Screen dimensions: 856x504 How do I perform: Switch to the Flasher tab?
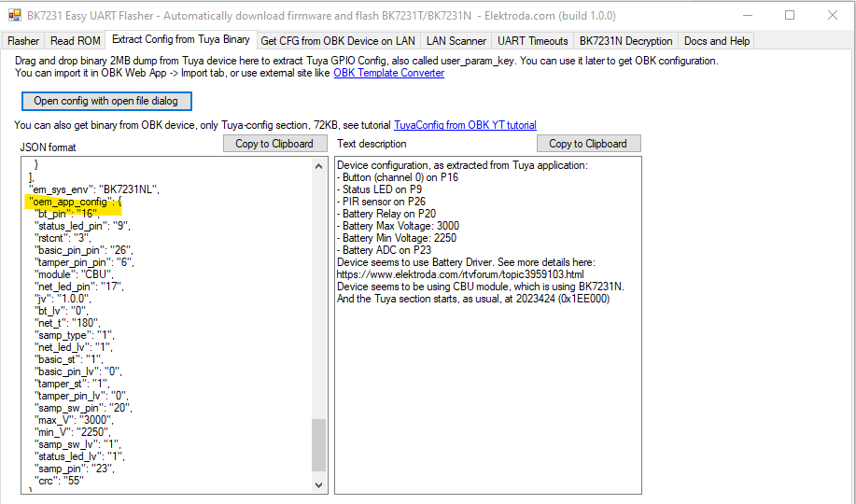23,41
